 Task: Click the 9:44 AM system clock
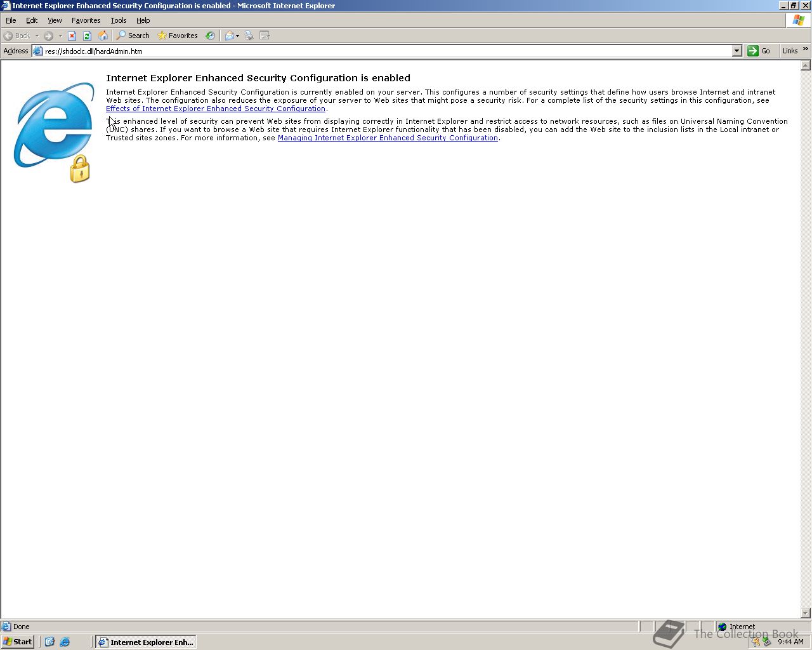tap(790, 642)
